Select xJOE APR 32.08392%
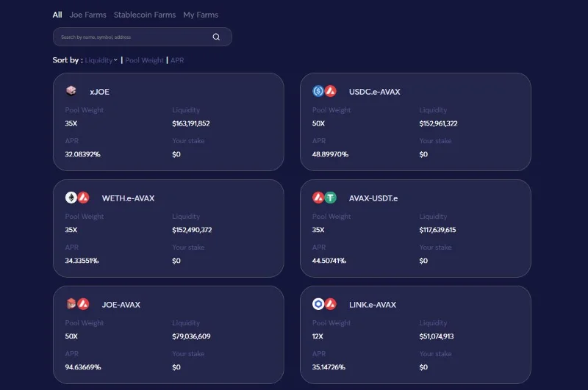Image resolution: width=588 pixels, height=390 pixels. 82,154
